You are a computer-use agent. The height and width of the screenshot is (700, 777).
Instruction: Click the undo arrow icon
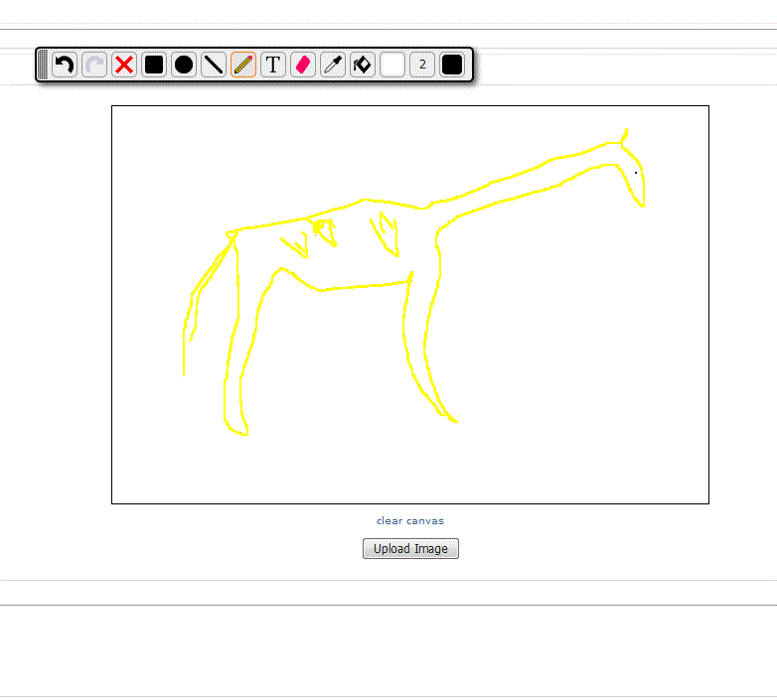pyautogui.click(x=65, y=66)
